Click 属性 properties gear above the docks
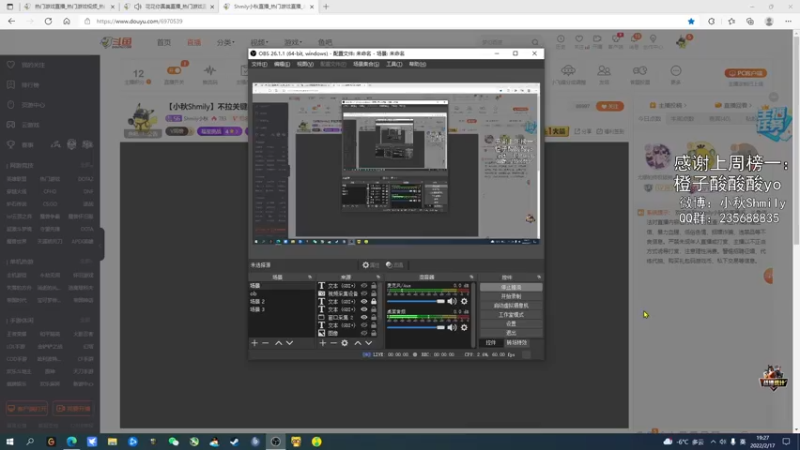 click(x=370, y=265)
